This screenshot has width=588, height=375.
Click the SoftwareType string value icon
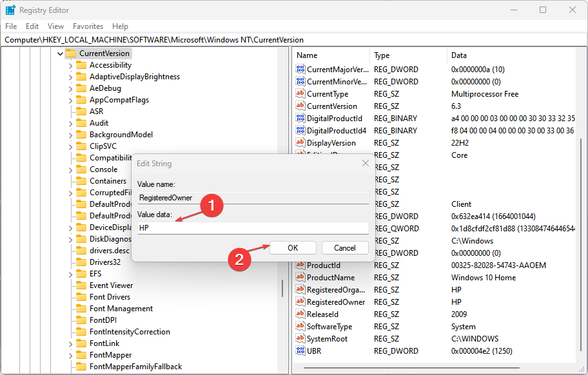[300, 326]
